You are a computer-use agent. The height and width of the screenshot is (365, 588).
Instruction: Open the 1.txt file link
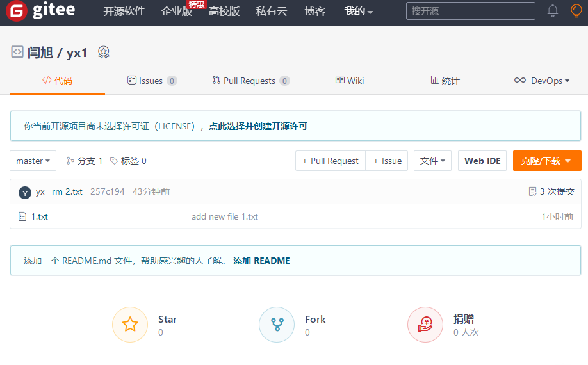[39, 216]
